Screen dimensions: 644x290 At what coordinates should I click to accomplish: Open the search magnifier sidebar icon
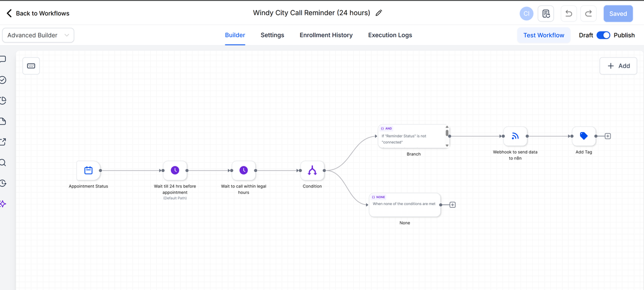tap(3, 163)
